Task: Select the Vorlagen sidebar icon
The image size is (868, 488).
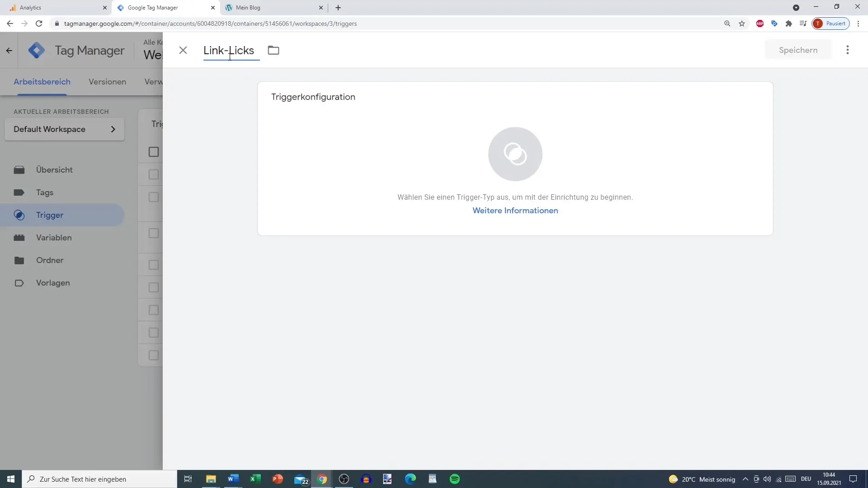Action: coord(19,282)
